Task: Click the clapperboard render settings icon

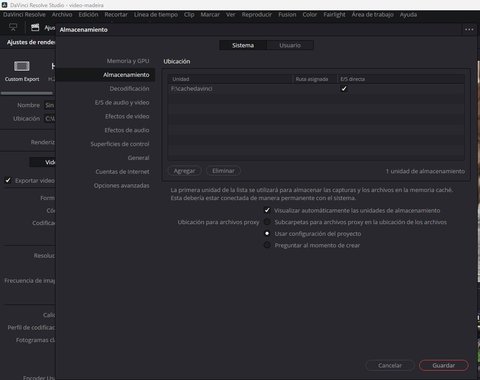Action: click(35, 27)
